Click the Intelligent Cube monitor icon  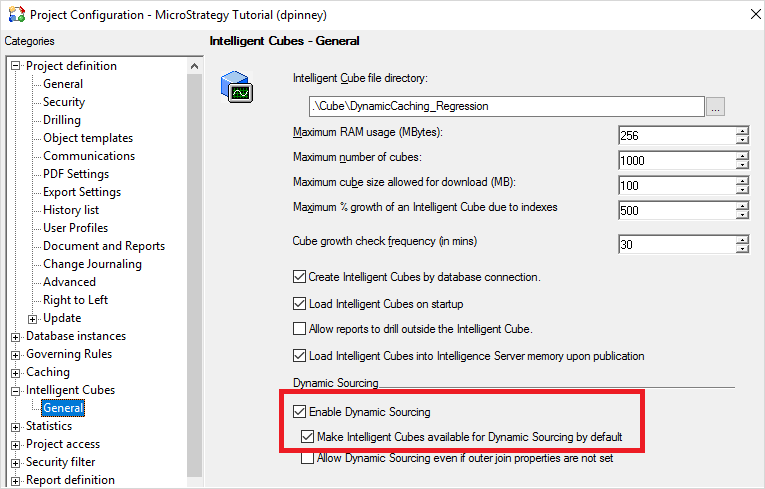pyautogui.click(x=236, y=87)
